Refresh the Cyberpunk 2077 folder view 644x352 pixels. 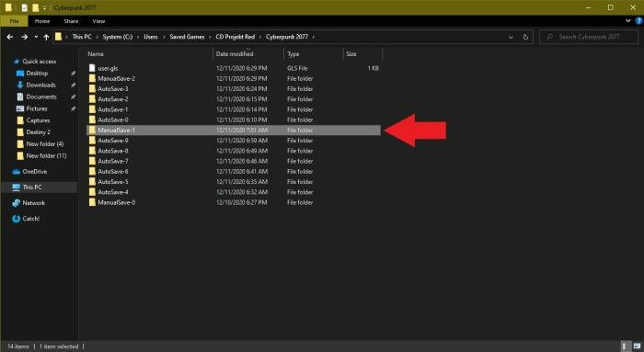[525, 37]
